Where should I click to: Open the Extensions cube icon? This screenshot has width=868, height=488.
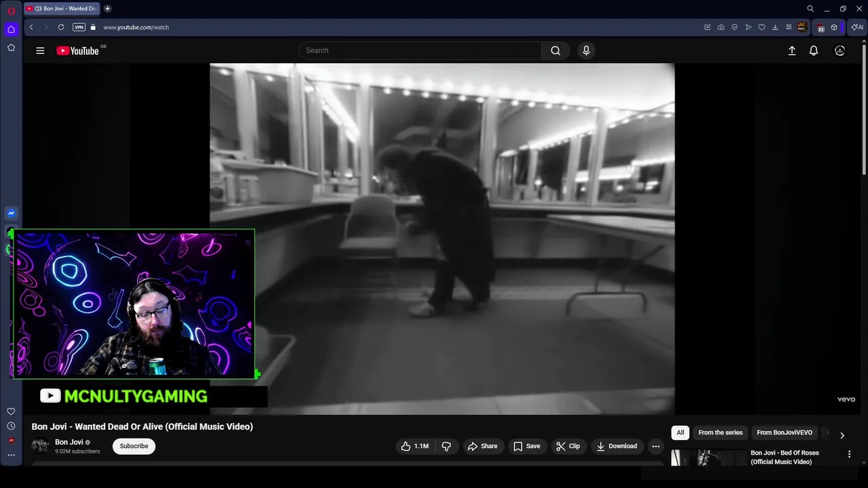[834, 27]
